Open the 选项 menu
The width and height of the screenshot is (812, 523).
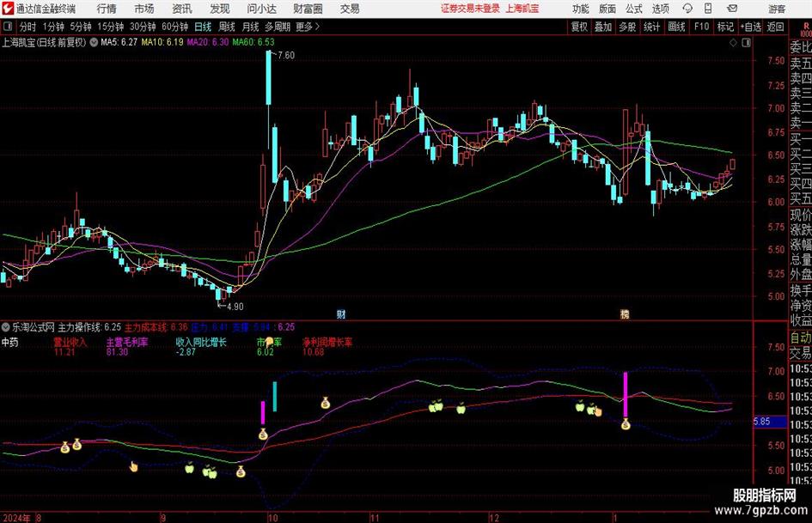[x=660, y=9]
